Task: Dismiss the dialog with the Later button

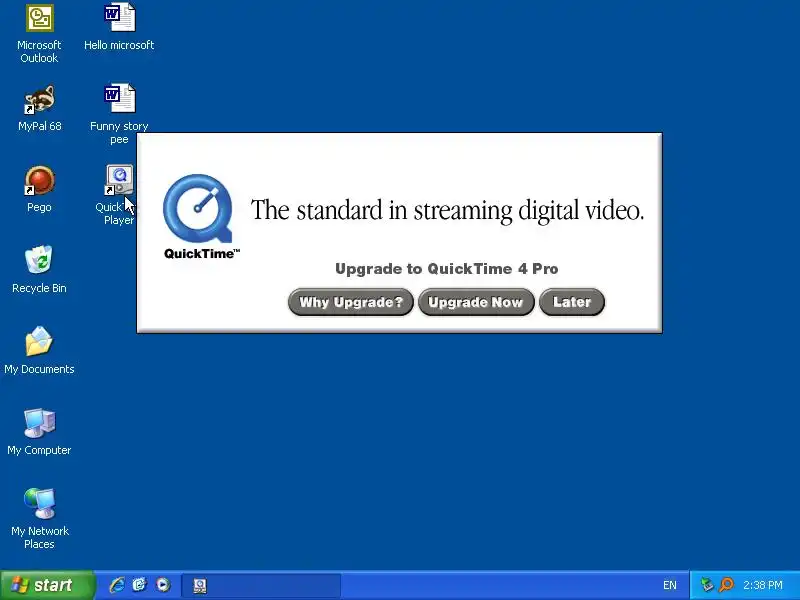Action: click(571, 302)
